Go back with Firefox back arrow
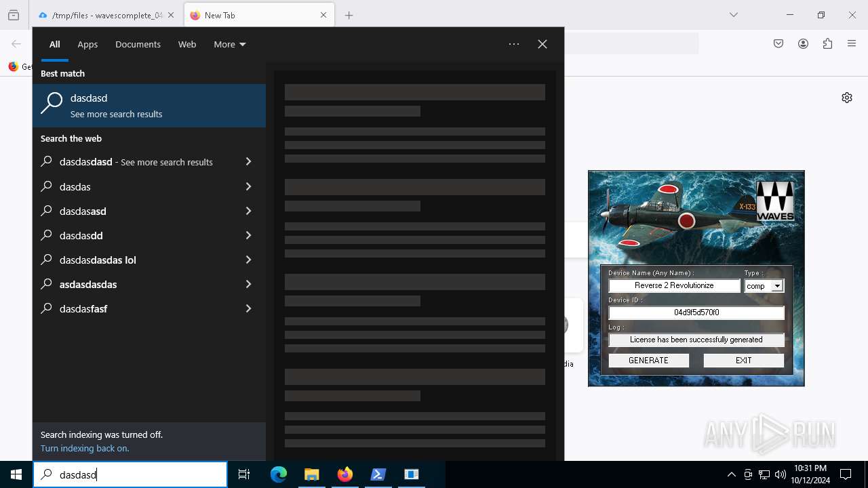The width and height of the screenshot is (868, 488). [x=16, y=43]
